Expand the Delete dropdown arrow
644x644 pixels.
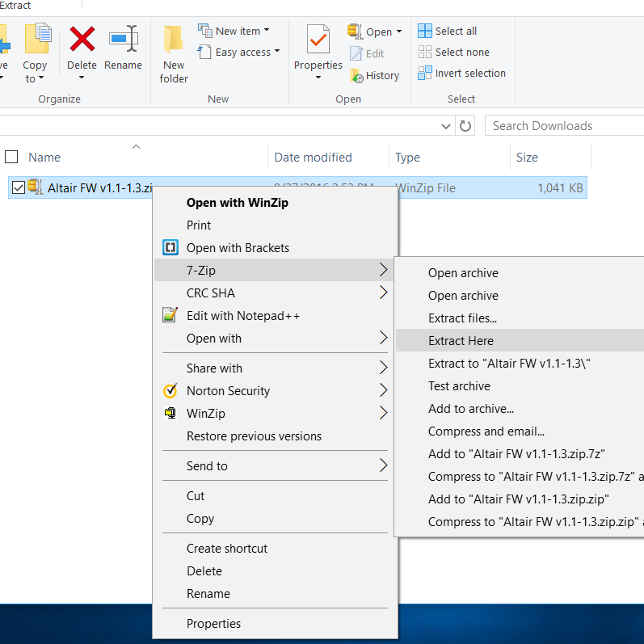(x=82, y=78)
